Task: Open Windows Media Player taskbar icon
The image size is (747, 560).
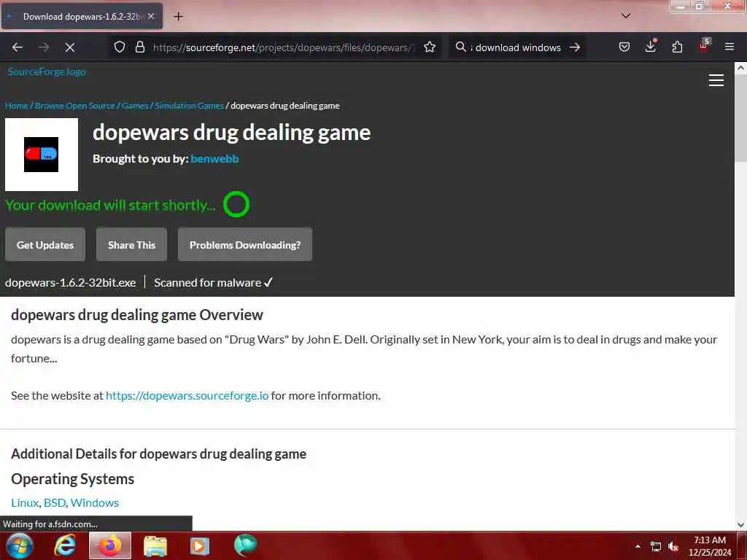Action: point(200,545)
